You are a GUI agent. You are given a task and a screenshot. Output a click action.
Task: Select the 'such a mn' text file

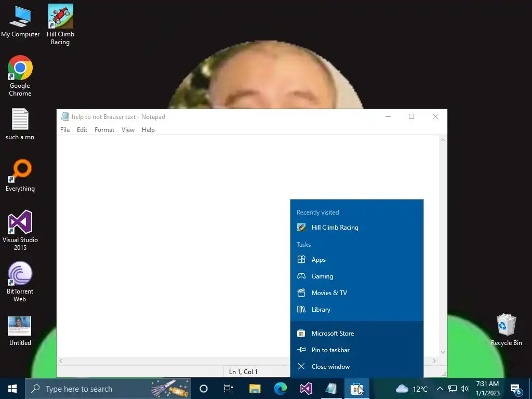click(x=20, y=124)
